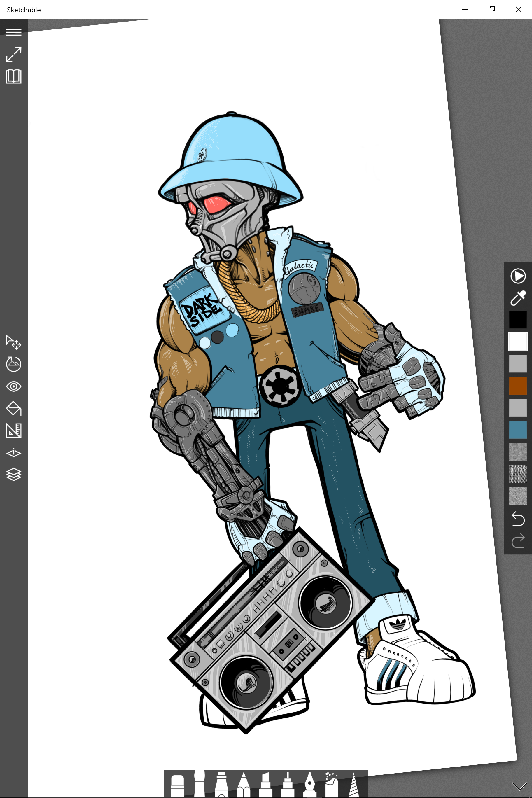Select the pencil tool in bottom tray
The width and height of the screenshot is (532, 798).
tap(243, 785)
